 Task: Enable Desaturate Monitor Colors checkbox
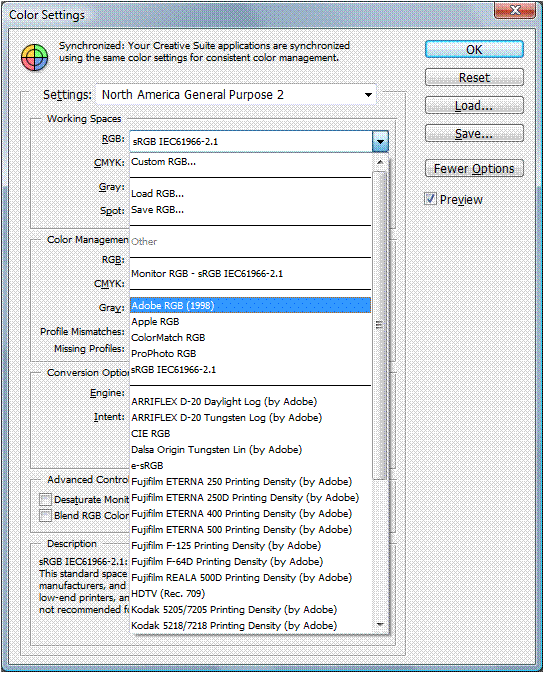(45, 499)
